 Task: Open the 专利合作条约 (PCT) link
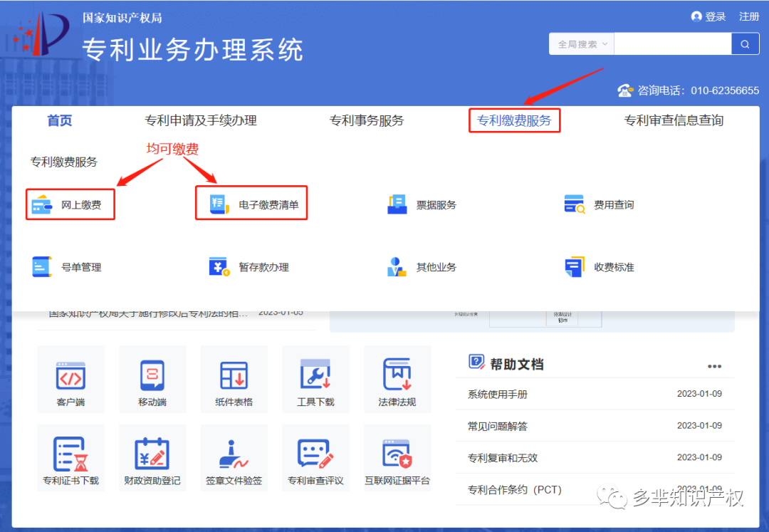coord(515,490)
